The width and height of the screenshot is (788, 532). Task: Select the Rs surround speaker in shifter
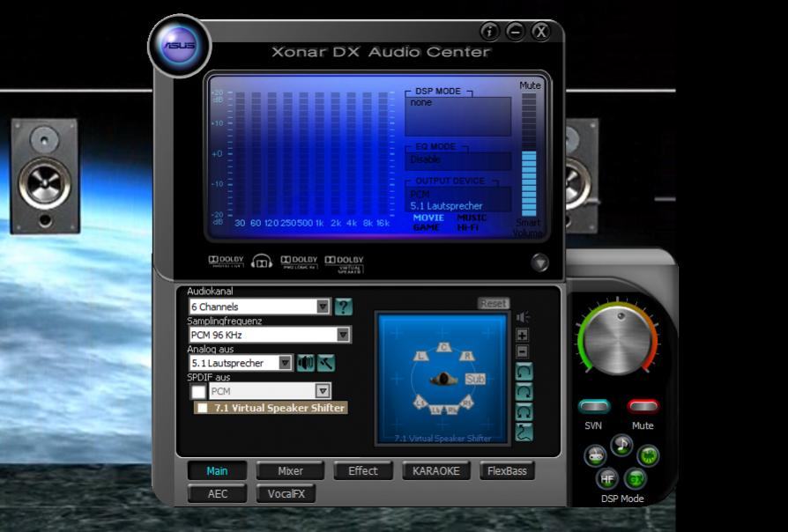point(467,403)
